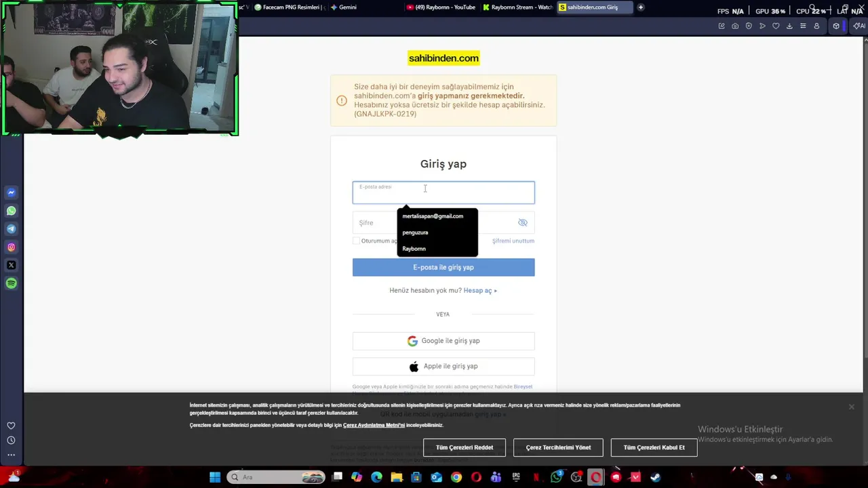Click the edit/note icon in Opera toolbar
868x488 pixels.
722,26
